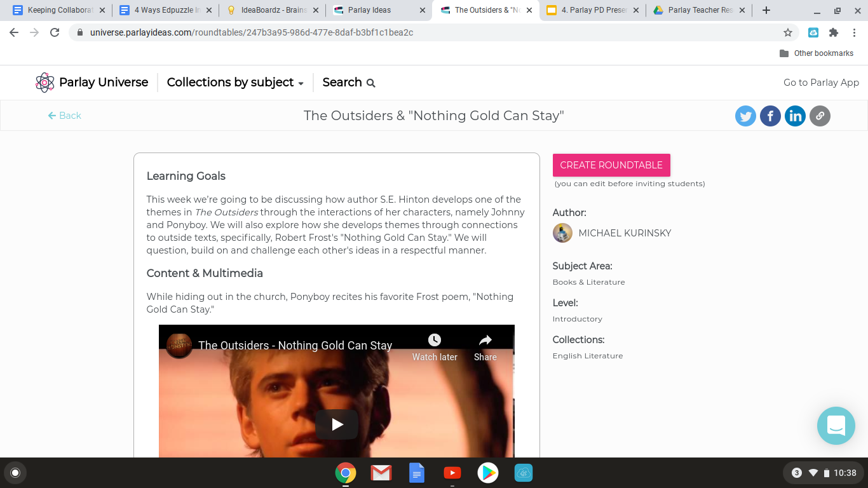The width and height of the screenshot is (868, 488).
Task: Click Go to Parlay App
Action: click(x=821, y=83)
